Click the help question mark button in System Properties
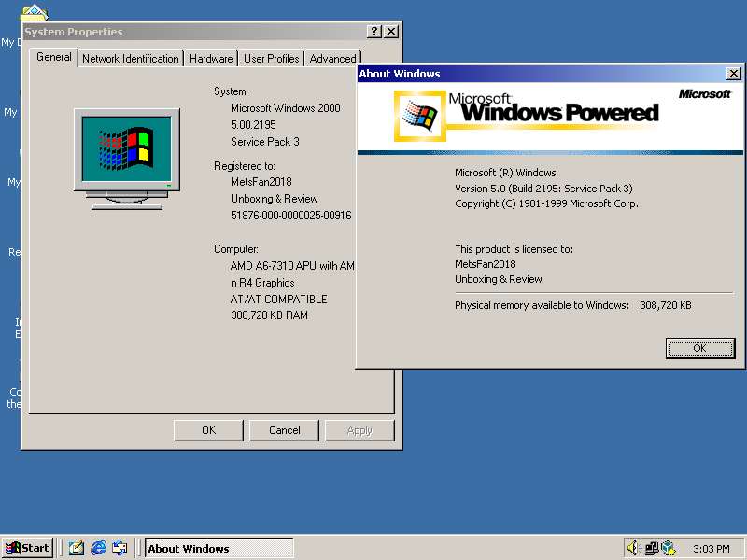747x560 pixels. pos(374,32)
